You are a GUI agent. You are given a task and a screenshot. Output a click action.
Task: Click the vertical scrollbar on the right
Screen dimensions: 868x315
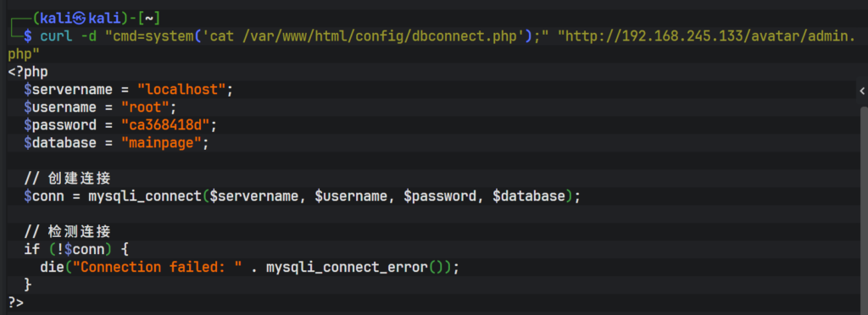point(864,210)
